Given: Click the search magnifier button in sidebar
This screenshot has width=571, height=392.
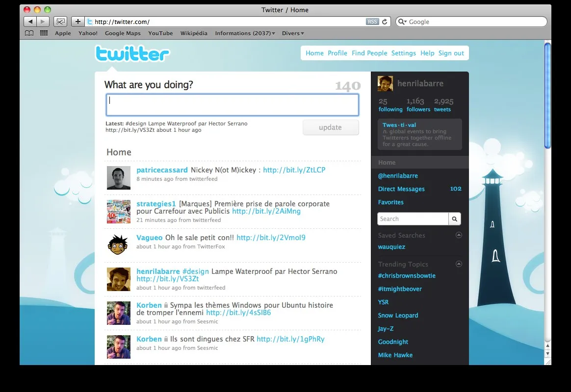Looking at the screenshot, I should [454, 219].
